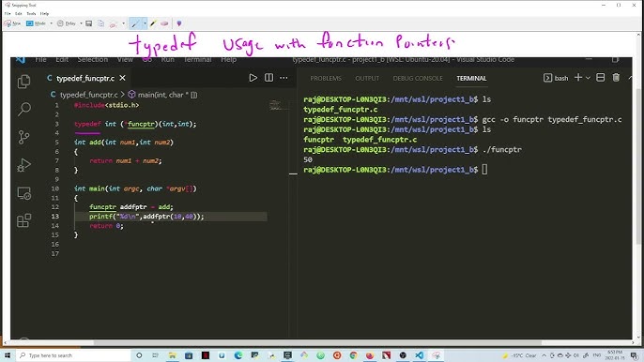644x362 pixels.
Task: Open the Source Control view
Action: 23,137
